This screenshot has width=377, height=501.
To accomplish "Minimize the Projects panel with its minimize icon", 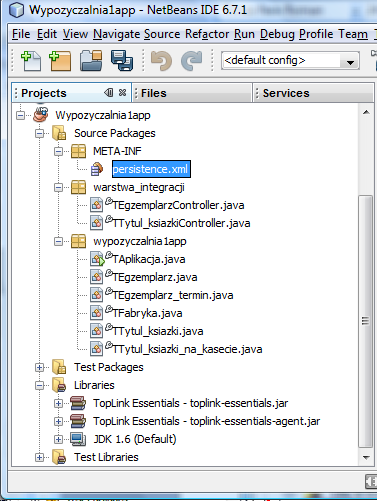I will [x=109, y=93].
